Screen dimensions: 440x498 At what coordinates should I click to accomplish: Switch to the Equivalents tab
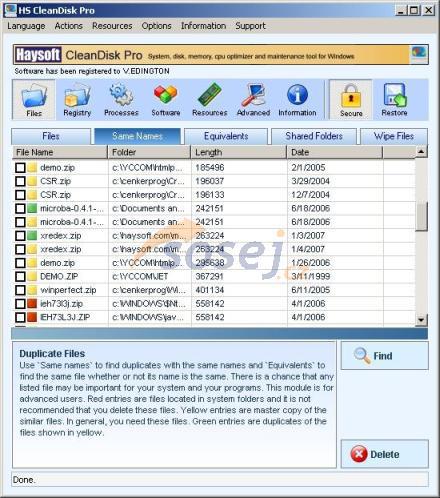coord(226,136)
